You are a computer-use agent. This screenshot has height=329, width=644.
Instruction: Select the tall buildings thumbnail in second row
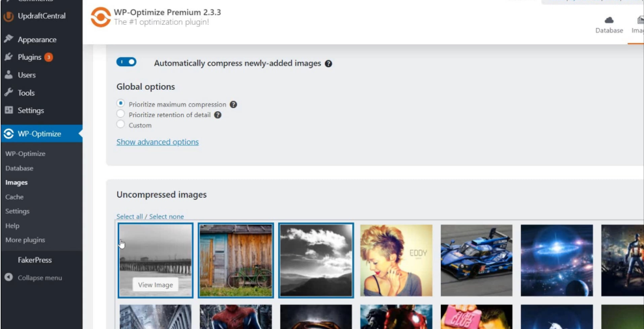pos(156,317)
